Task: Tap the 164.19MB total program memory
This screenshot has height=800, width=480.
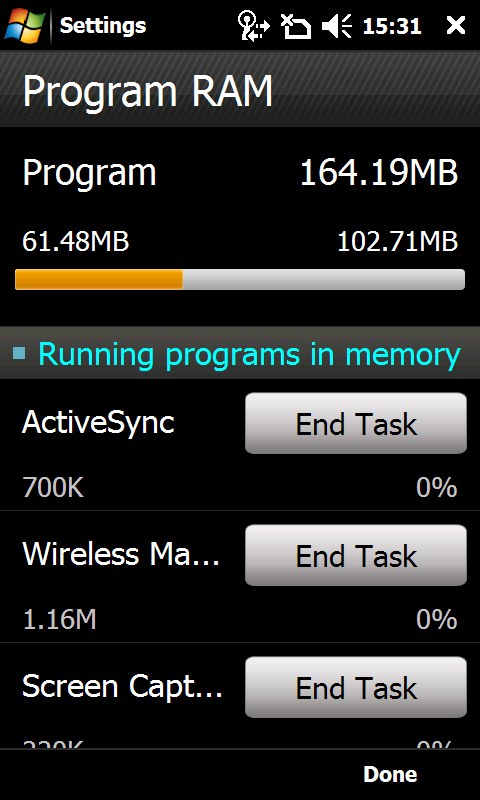Action: 378,172
